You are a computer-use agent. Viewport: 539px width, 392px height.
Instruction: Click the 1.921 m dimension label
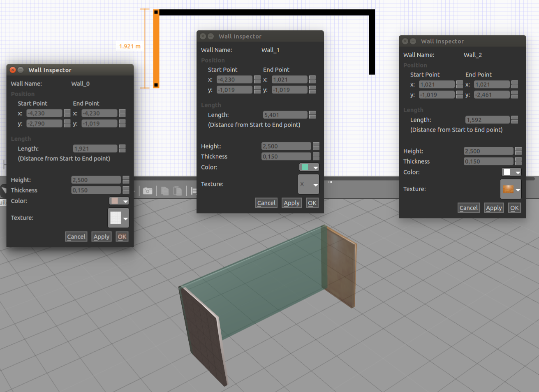tap(130, 46)
